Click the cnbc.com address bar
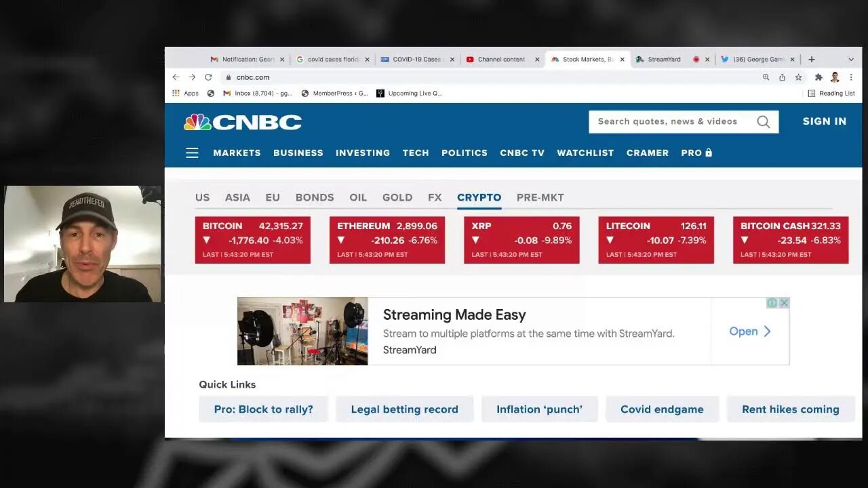This screenshot has height=488, width=868. tap(488, 77)
